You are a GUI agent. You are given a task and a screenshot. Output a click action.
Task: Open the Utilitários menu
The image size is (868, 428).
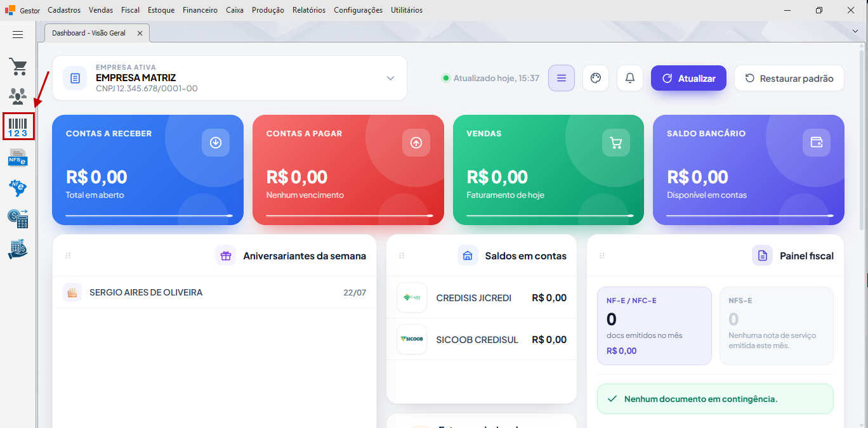[407, 10]
